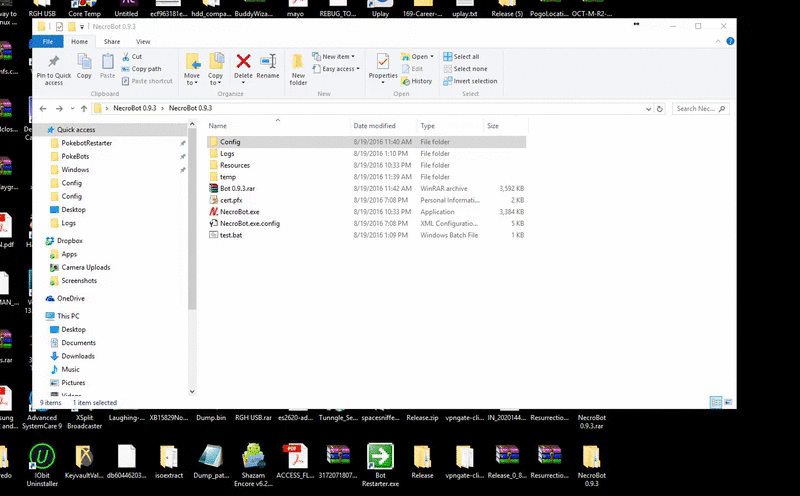Copy path of selected item

click(x=141, y=69)
